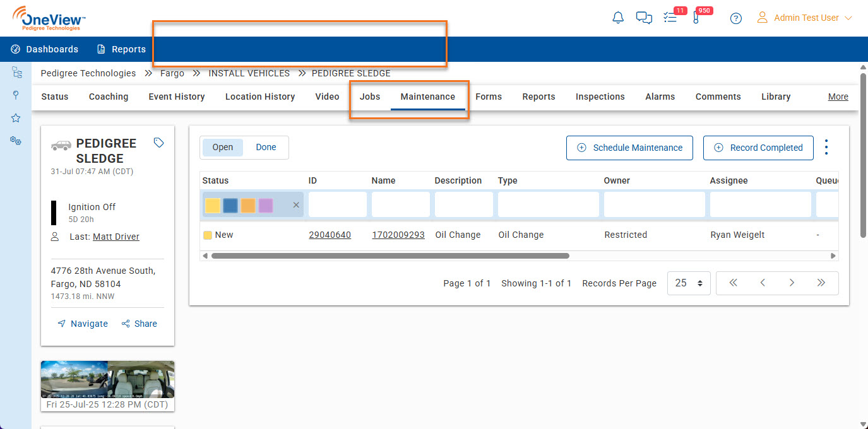The width and height of the screenshot is (868, 429).
Task: Open the favorites star icon in left sidebar
Action: coord(16,118)
